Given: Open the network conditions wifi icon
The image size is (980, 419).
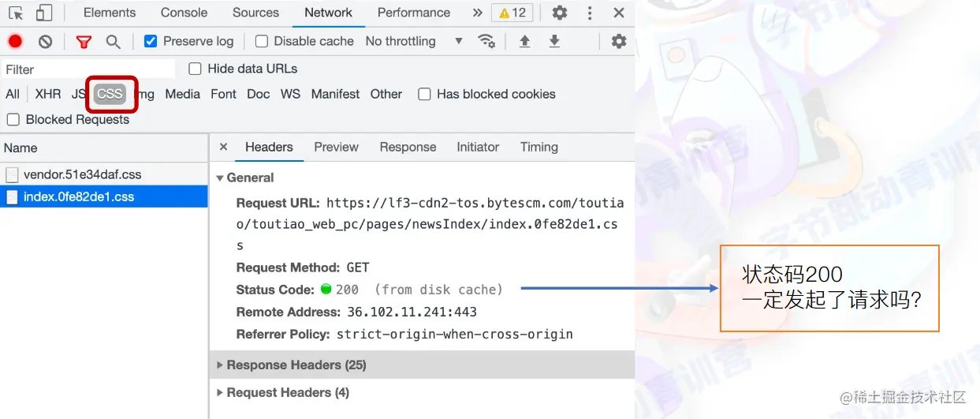Looking at the screenshot, I should (487, 41).
